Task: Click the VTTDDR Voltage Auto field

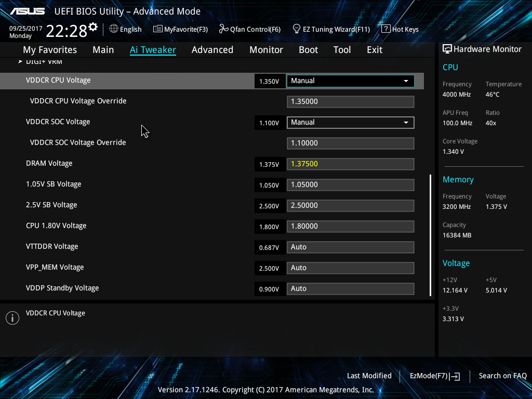Action: tap(351, 247)
